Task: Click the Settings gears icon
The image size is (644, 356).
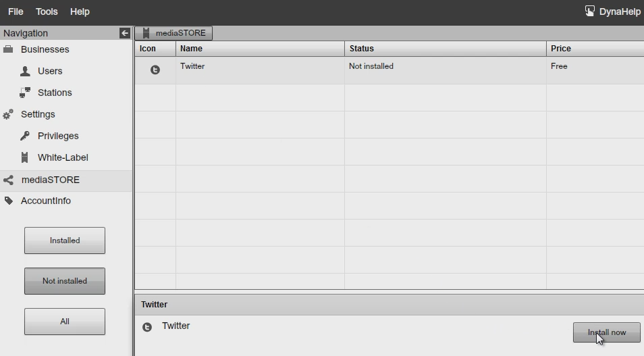Action: coord(8,115)
